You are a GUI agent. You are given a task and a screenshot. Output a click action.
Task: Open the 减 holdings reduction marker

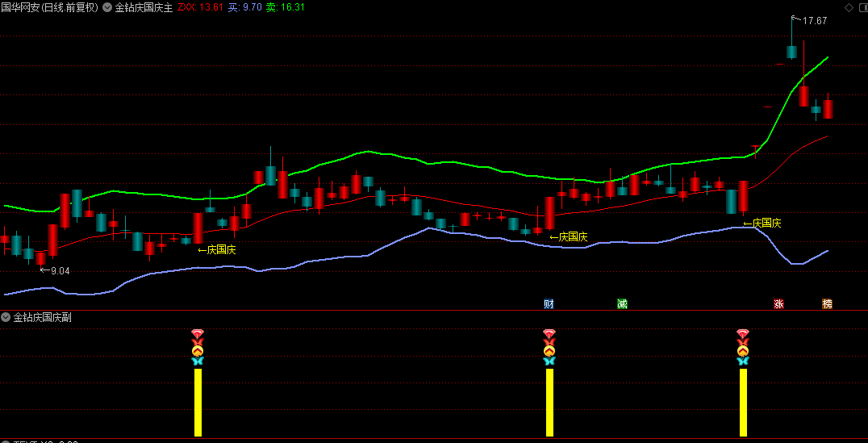[622, 303]
